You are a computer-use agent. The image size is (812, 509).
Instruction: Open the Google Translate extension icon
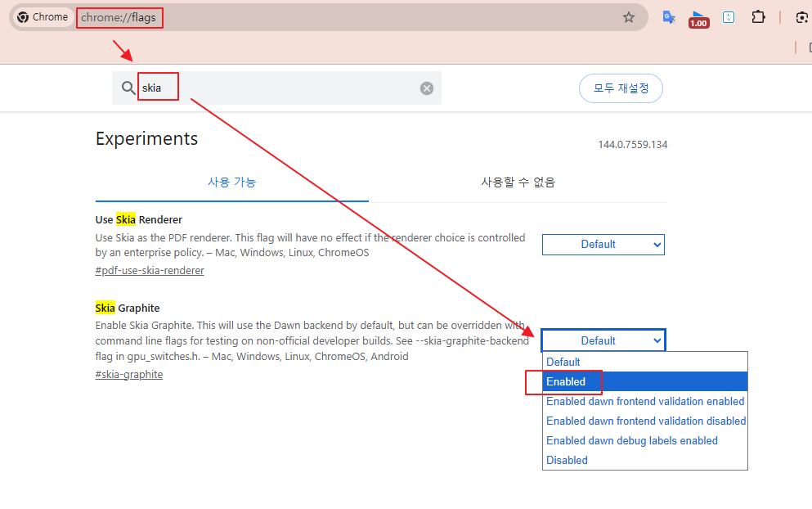tap(669, 18)
